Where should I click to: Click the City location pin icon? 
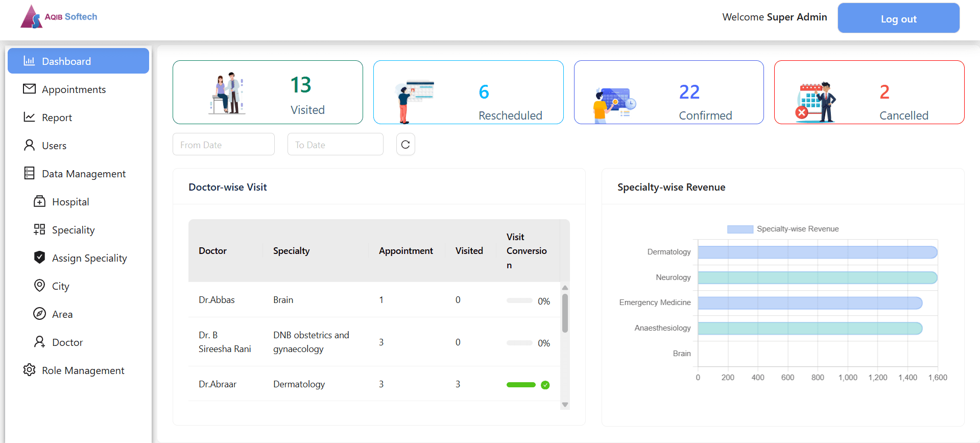coord(39,286)
